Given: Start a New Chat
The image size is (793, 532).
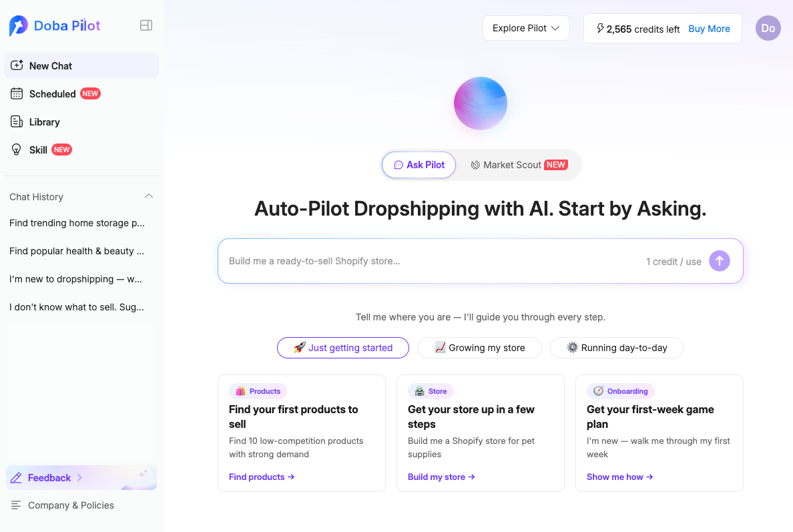Looking at the screenshot, I should [81, 65].
